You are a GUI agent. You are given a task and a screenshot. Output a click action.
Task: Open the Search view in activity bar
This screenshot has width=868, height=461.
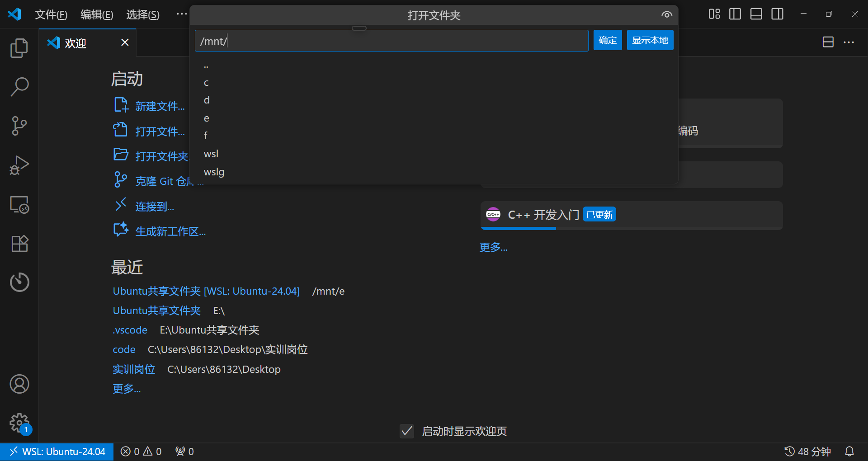(x=19, y=87)
